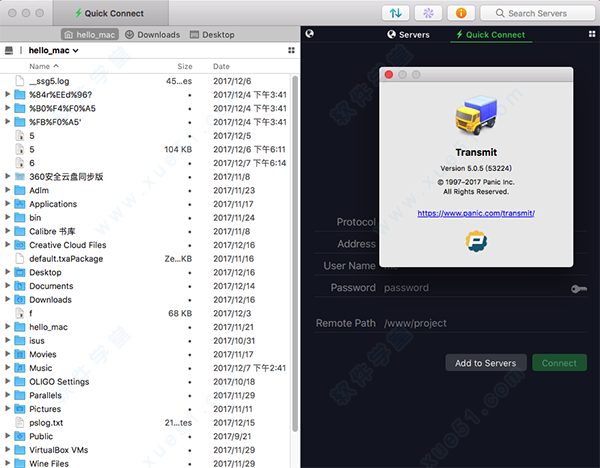This screenshot has width=600, height=468.
Task: Click the Pictures folder icon
Action: pyautogui.click(x=20, y=409)
